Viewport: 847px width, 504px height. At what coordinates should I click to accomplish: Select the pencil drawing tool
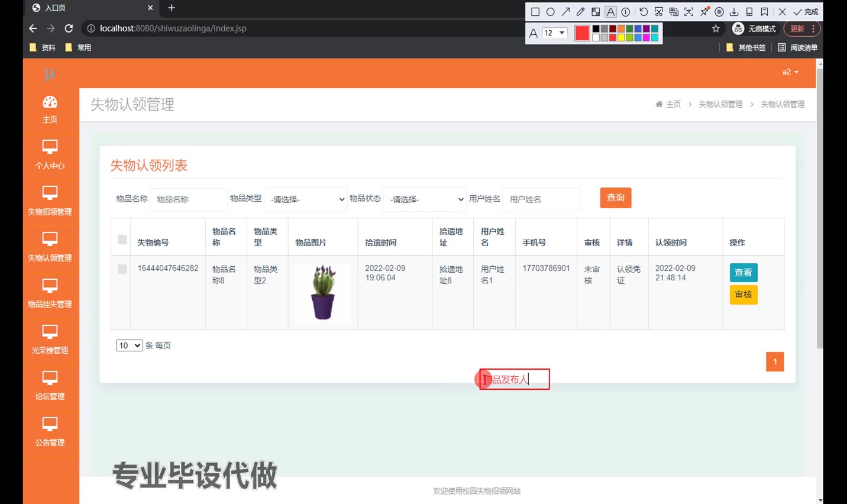(580, 12)
